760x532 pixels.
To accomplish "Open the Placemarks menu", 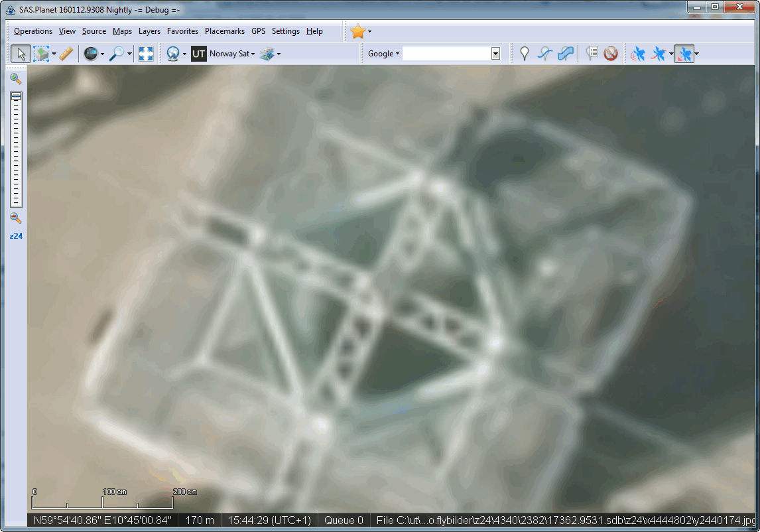I will point(224,31).
